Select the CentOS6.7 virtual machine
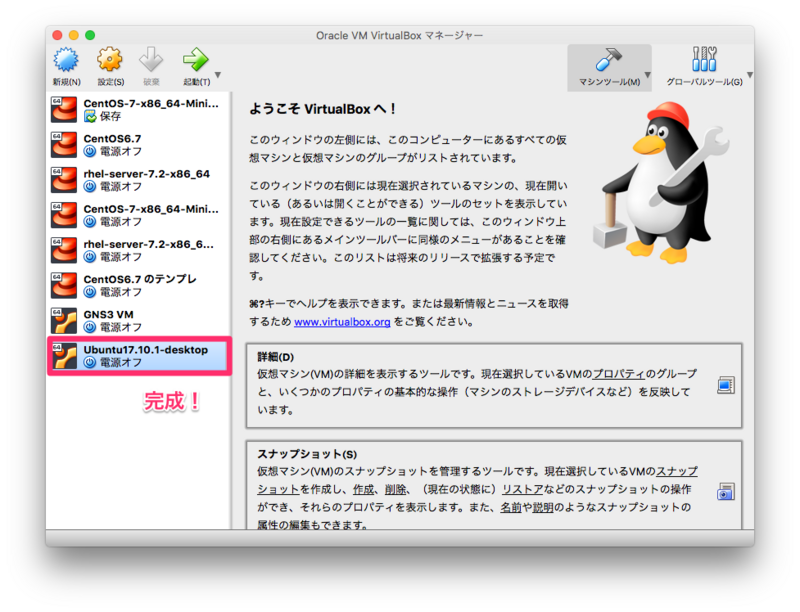 coord(139,145)
